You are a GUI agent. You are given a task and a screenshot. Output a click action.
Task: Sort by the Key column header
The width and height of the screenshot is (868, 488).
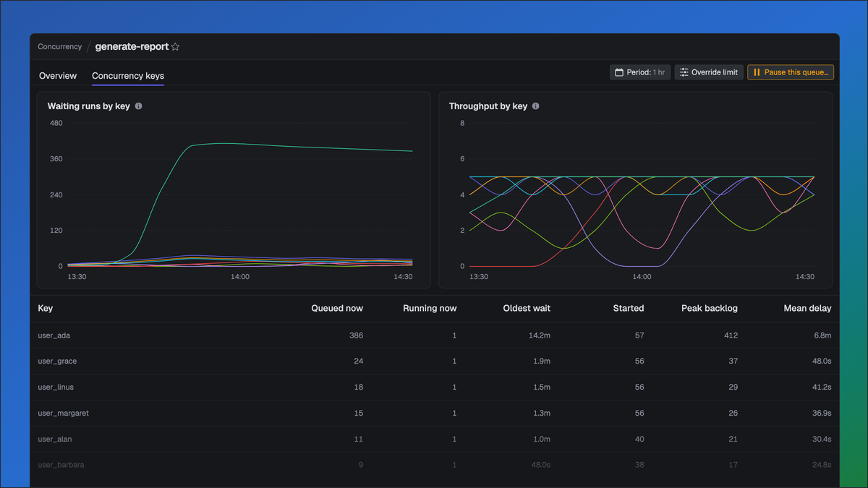click(x=46, y=309)
